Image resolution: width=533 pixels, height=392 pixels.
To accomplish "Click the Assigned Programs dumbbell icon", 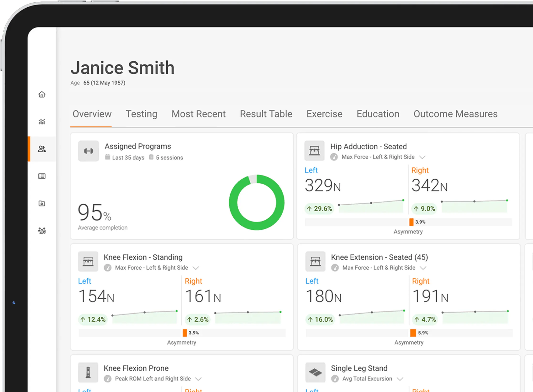I will 88,151.
